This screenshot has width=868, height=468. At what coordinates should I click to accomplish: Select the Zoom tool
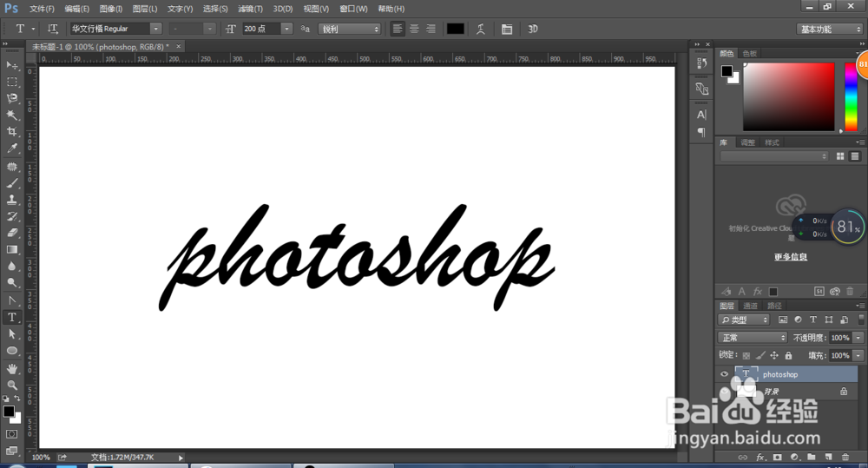pos(11,386)
